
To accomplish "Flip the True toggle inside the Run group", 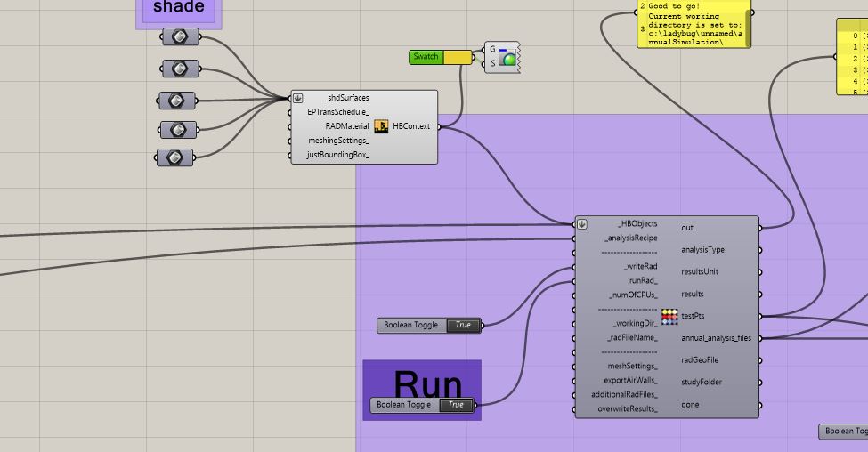I will tap(456, 405).
